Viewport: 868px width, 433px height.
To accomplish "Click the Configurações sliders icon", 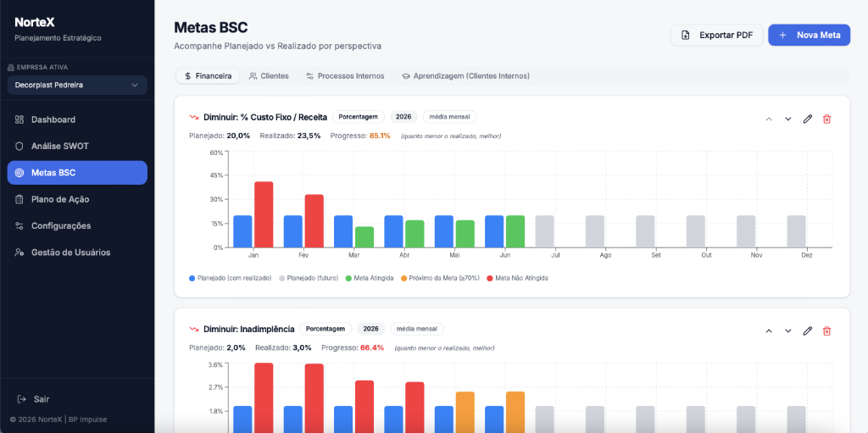I will click(x=19, y=226).
